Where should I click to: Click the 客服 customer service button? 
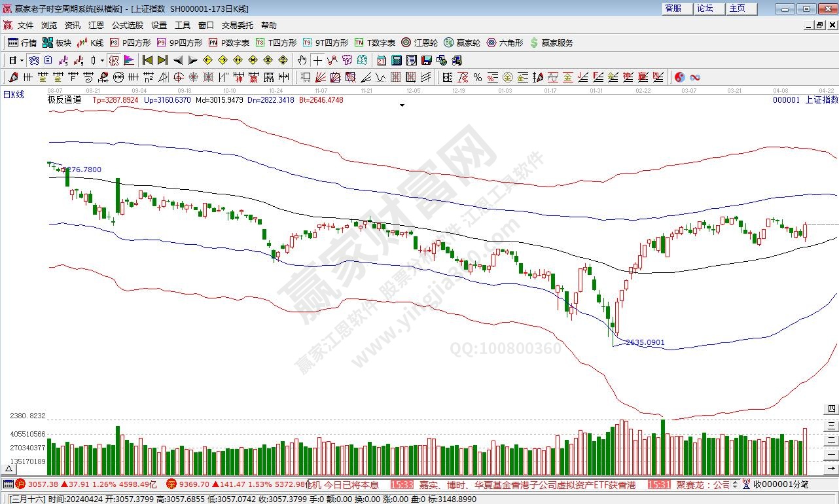673,9
